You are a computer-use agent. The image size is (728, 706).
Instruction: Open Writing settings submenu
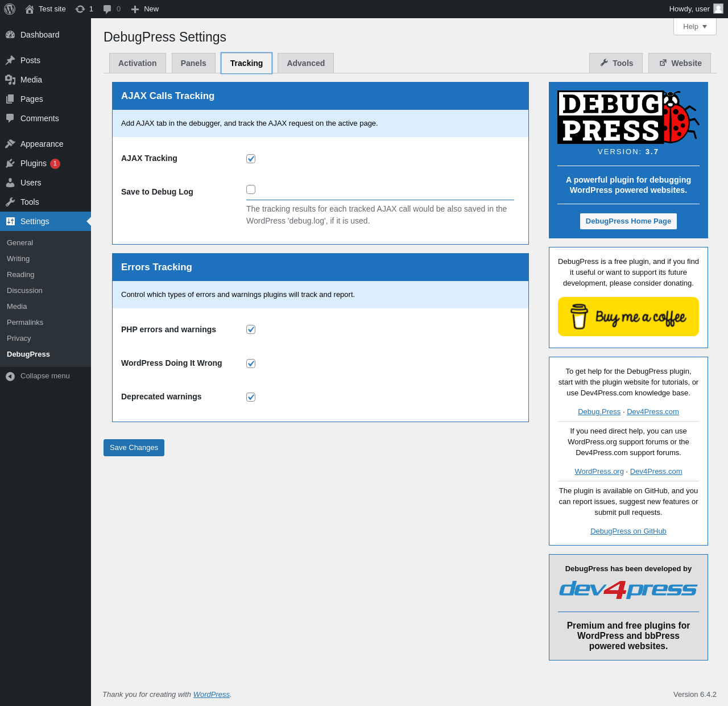pyautogui.click(x=18, y=258)
